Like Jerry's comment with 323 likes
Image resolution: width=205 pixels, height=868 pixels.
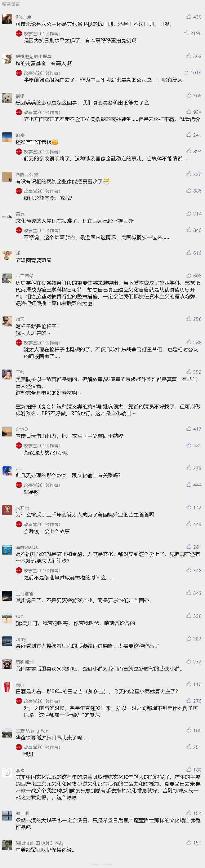tap(194, 639)
